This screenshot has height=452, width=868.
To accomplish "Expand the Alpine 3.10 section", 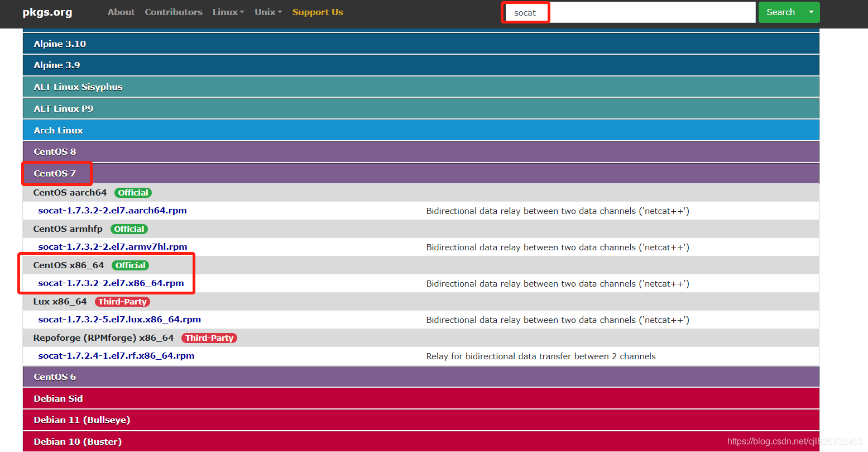I will [421, 44].
